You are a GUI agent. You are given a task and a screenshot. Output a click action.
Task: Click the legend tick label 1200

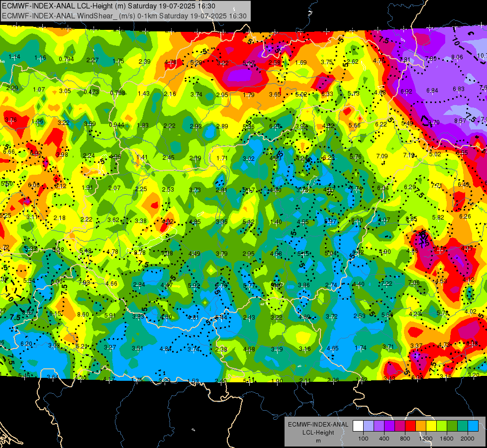[x=425, y=439]
